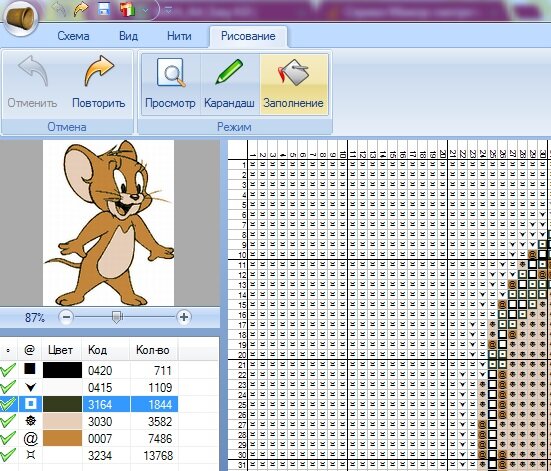Click row header 10 in the grid
The image size is (551, 471).
coord(238,254)
